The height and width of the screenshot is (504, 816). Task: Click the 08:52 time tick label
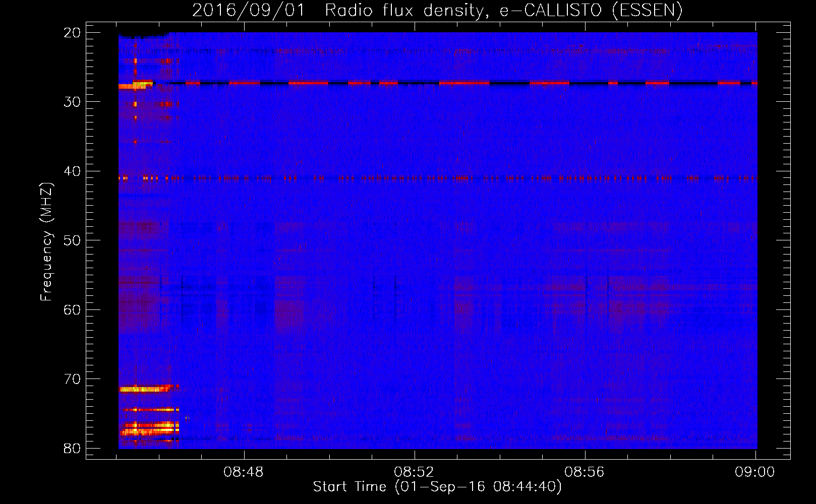click(414, 472)
